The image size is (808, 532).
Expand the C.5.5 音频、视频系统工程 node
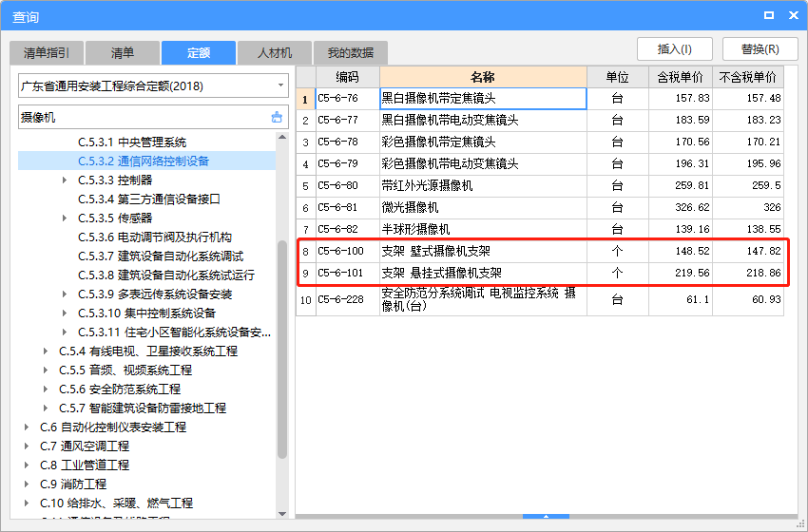pyautogui.click(x=46, y=370)
